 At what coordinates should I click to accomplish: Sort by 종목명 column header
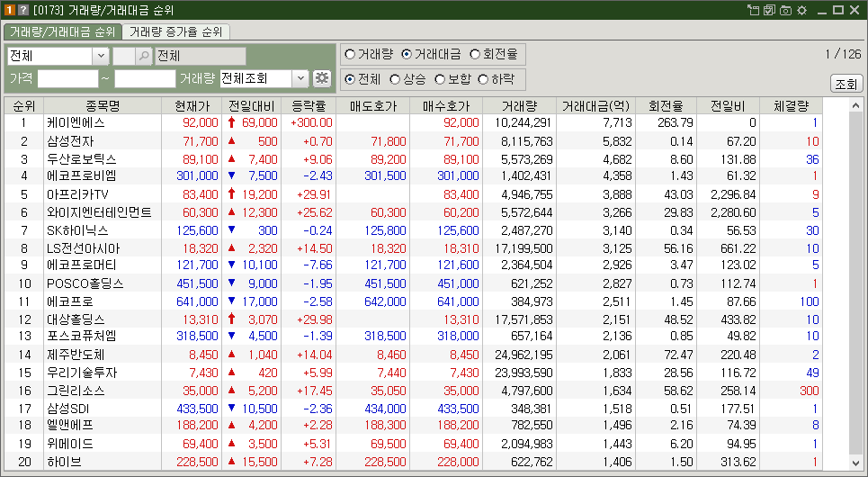click(103, 105)
